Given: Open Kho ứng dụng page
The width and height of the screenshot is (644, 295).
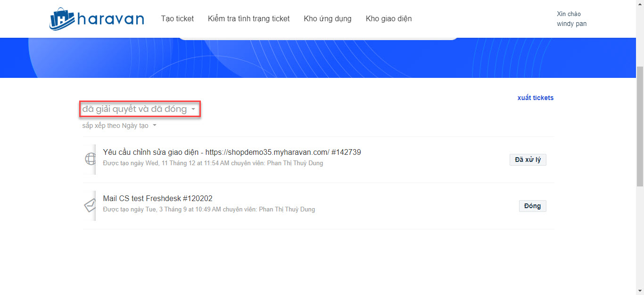Looking at the screenshot, I should (328, 19).
